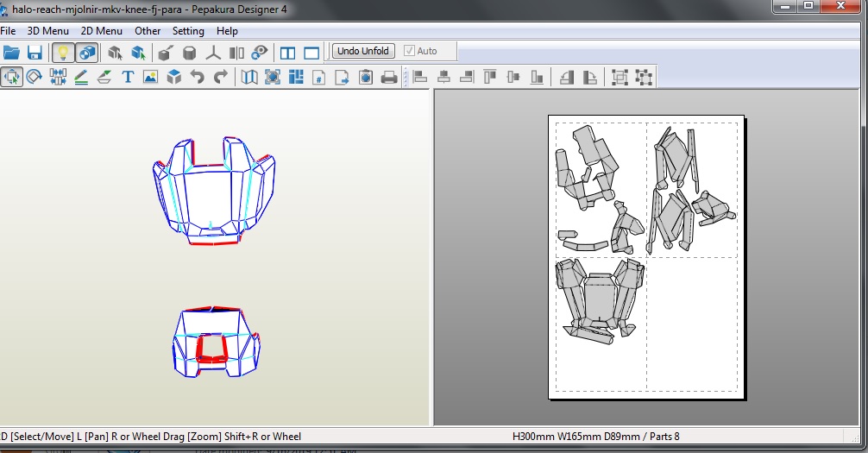Screen dimensions: 868x453
Task: Click the Redo curved arrow icon
Action: (220, 77)
